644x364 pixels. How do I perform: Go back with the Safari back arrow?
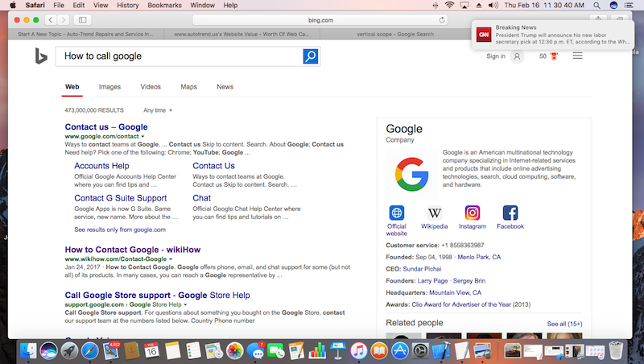pyautogui.click(x=51, y=19)
